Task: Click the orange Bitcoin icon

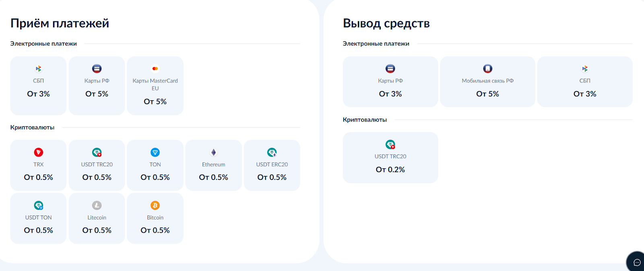Action: 155,205
